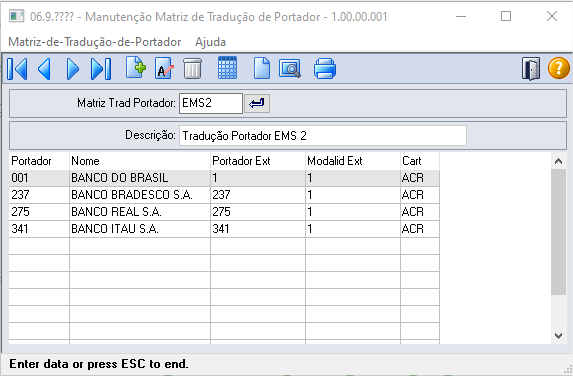The width and height of the screenshot is (573, 376).
Task: Open the blue grid table icon
Action: click(227, 68)
